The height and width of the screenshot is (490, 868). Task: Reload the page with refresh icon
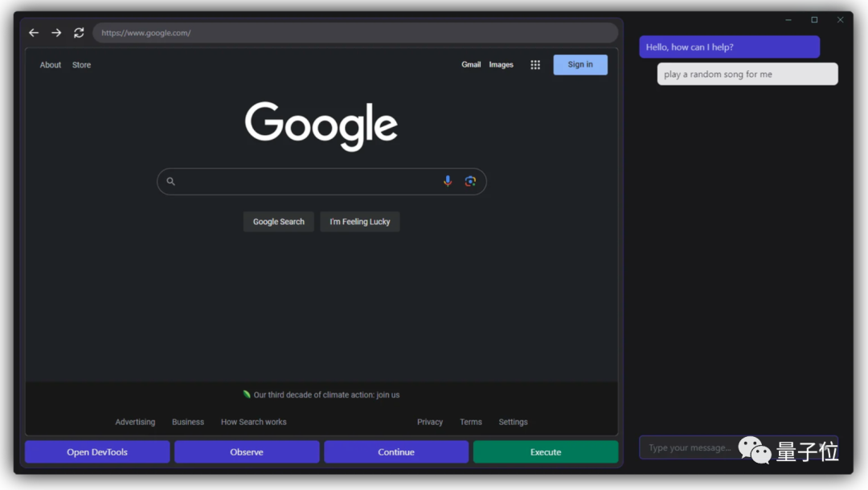coord(79,33)
